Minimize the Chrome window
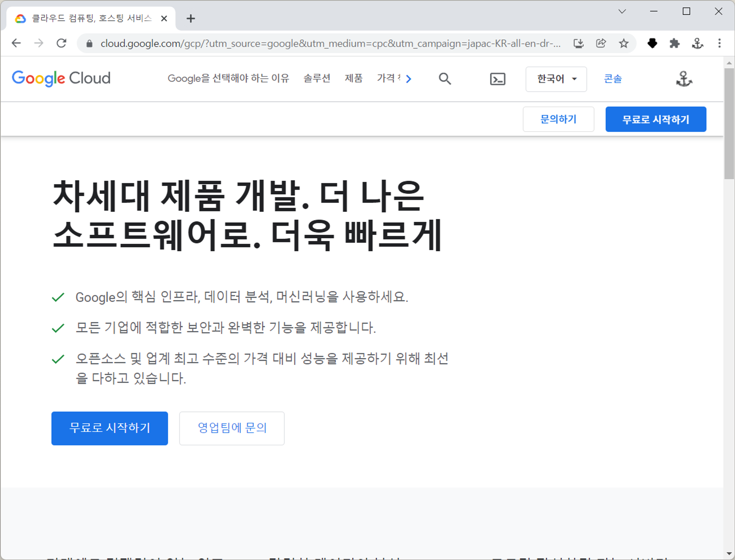Screen dimensions: 735x560 coord(654,11)
